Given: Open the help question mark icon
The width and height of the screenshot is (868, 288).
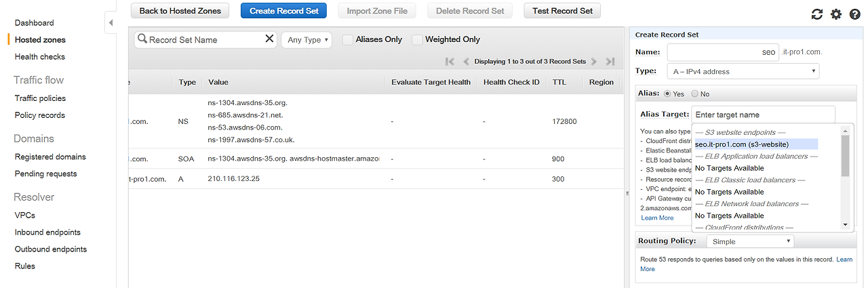Looking at the screenshot, I should pos(854,14).
